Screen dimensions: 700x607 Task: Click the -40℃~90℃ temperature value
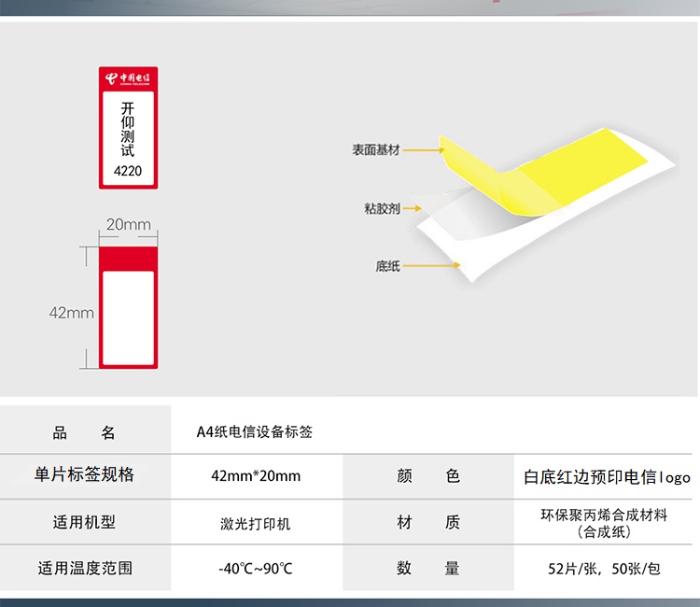click(256, 569)
